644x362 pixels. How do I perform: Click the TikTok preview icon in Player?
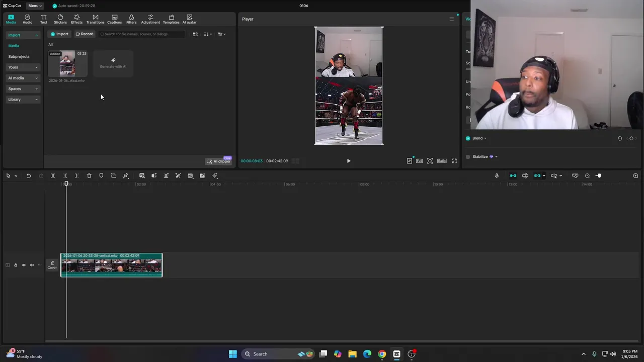pyautogui.click(x=410, y=161)
